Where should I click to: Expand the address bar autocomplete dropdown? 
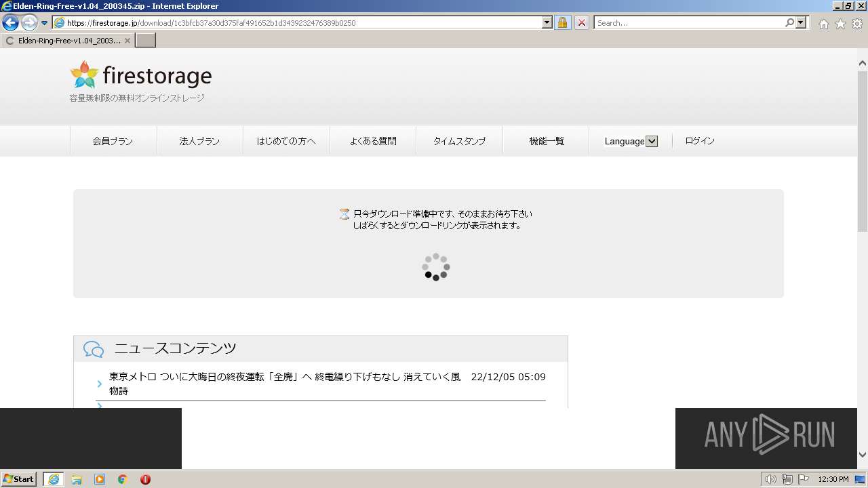[x=547, y=22]
